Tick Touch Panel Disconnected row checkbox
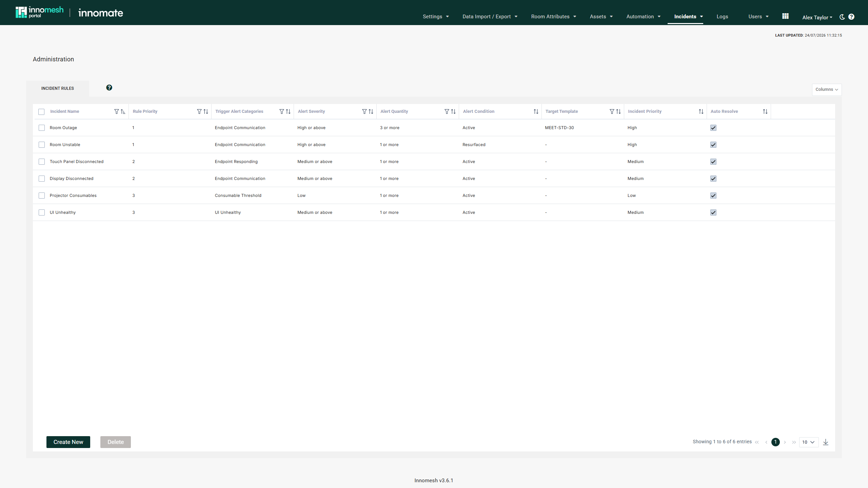The width and height of the screenshot is (868, 488). point(42,162)
